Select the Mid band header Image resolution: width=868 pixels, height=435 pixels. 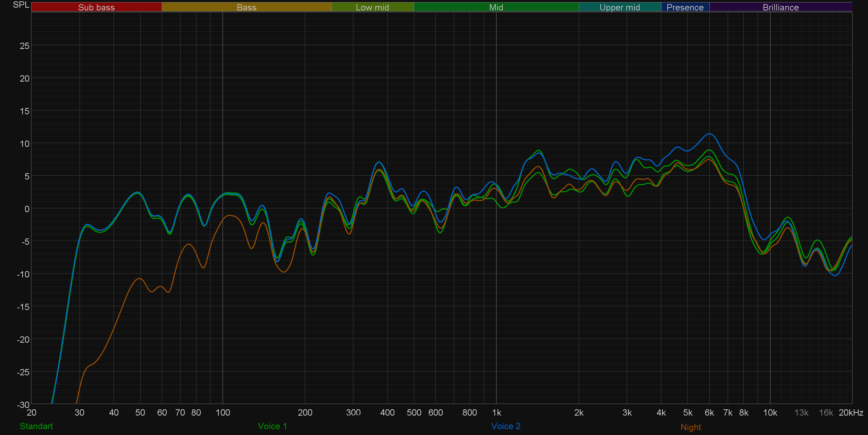click(496, 7)
